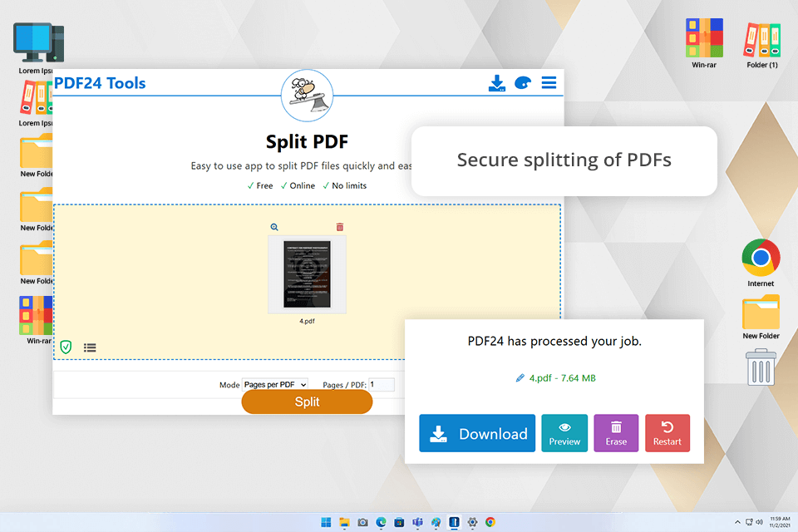Open the Recycle Bin on desktop
Image resolution: width=798 pixels, height=532 pixels.
[x=761, y=367]
